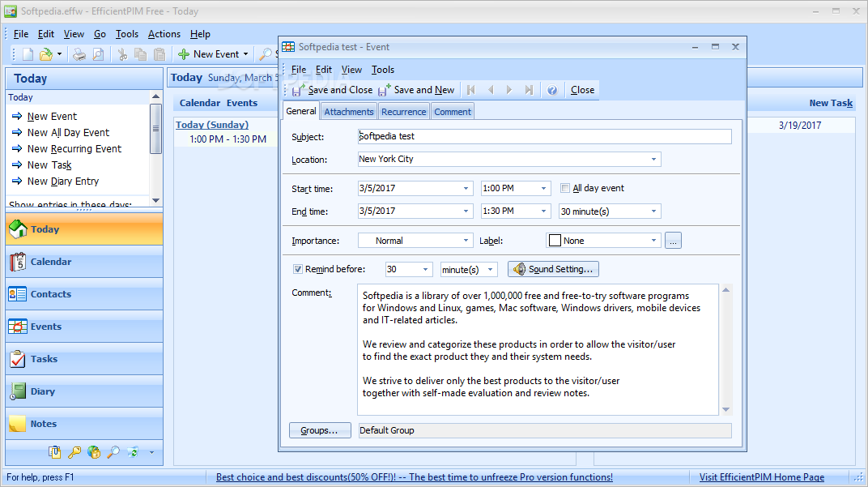Open the Go menu in main window

coord(100,34)
